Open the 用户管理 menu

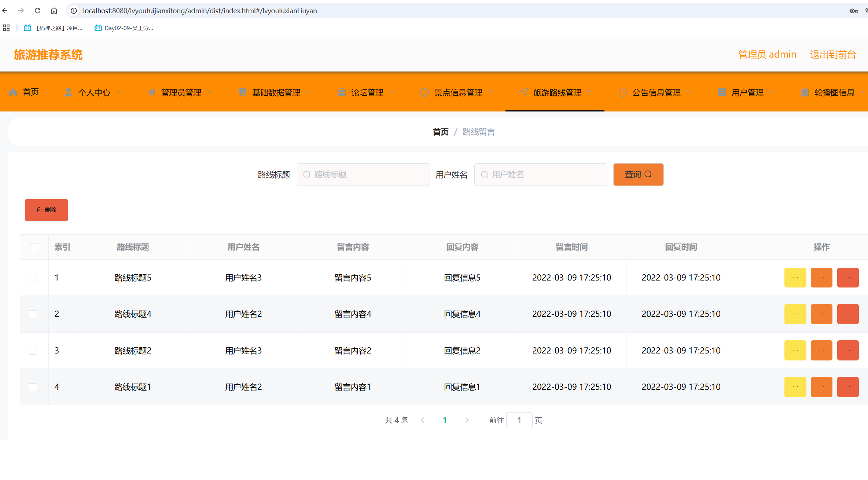click(x=746, y=92)
